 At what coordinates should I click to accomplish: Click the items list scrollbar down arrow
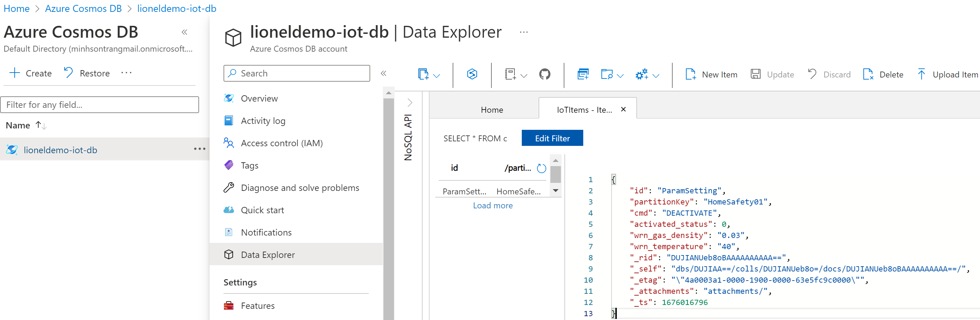pos(555,191)
